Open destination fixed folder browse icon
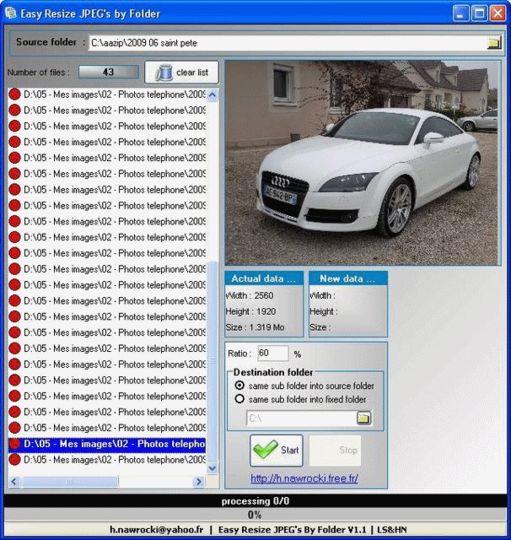 tap(364, 418)
